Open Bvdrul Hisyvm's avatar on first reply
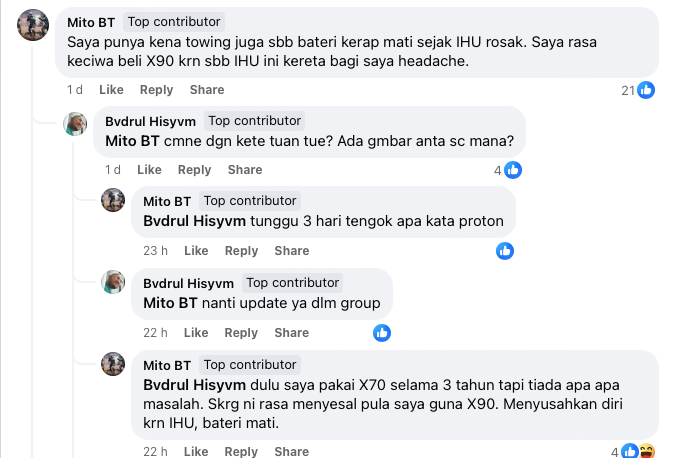 click(x=75, y=124)
